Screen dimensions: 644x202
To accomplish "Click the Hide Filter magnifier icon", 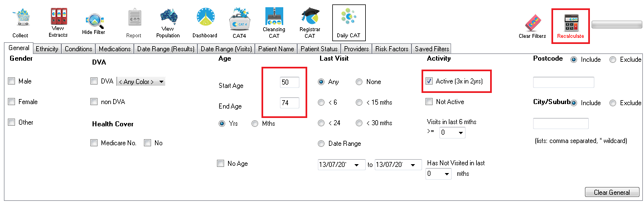I will (94, 19).
